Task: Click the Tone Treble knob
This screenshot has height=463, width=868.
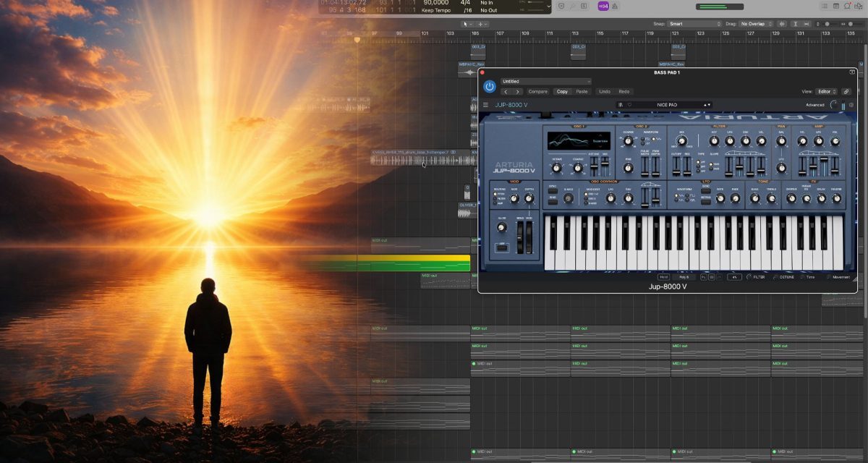Action: pos(771,198)
